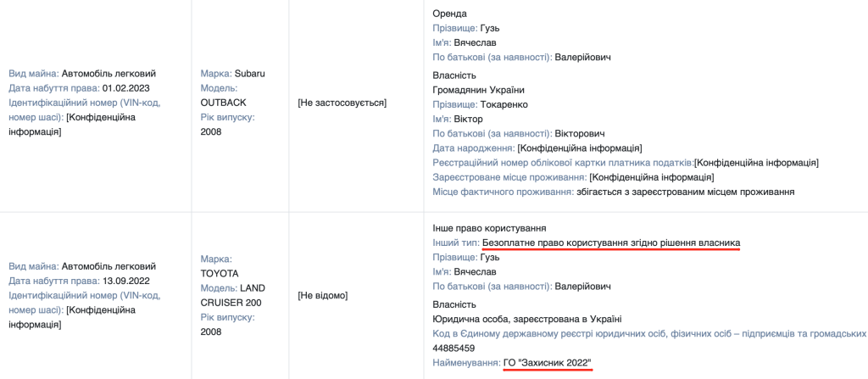Click the first name Віктор
This screenshot has height=379, width=868.
(x=468, y=120)
